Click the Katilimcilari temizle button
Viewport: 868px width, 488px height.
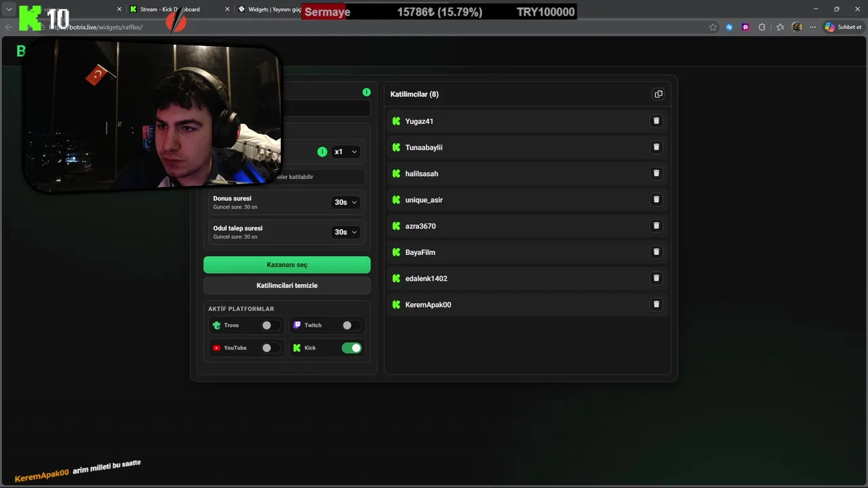pyautogui.click(x=287, y=285)
